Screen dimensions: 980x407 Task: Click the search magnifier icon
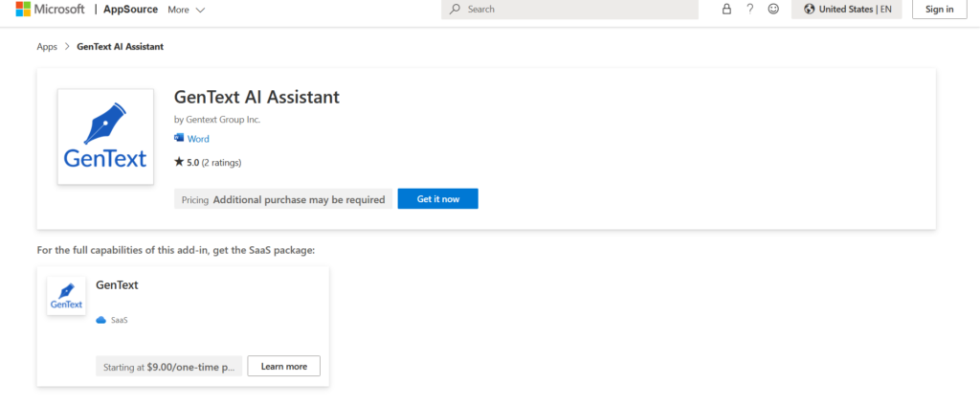[x=456, y=10]
